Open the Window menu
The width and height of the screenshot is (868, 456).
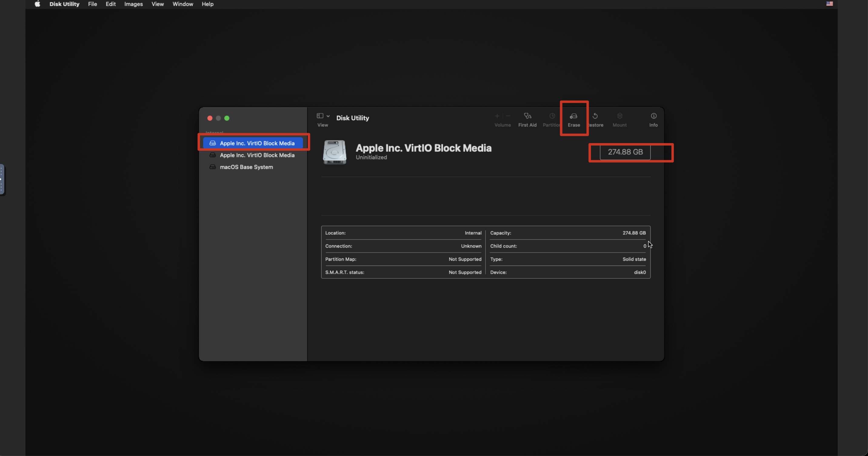click(x=183, y=4)
